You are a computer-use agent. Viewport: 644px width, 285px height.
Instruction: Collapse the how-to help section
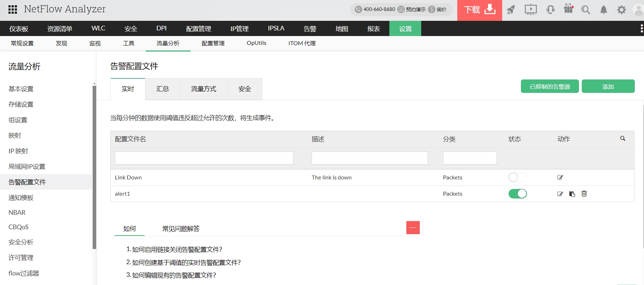coord(413,228)
